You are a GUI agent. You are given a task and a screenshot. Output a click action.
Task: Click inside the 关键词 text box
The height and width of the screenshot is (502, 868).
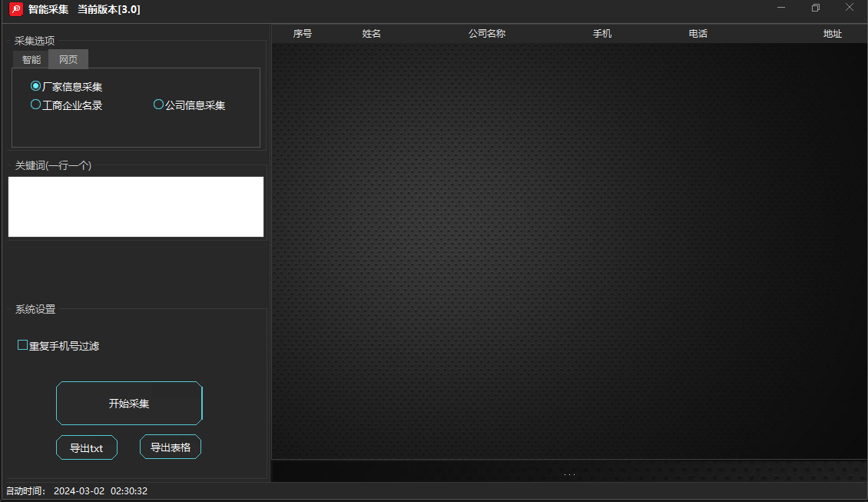(x=136, y=207)
